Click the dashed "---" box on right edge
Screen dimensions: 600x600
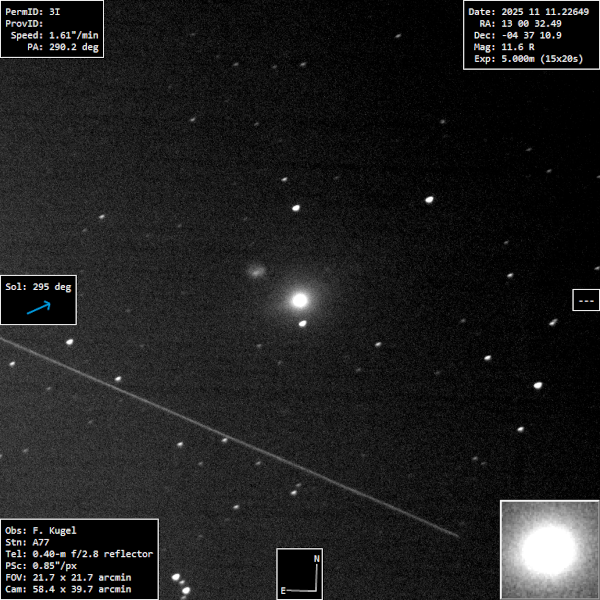click(585, 300)
